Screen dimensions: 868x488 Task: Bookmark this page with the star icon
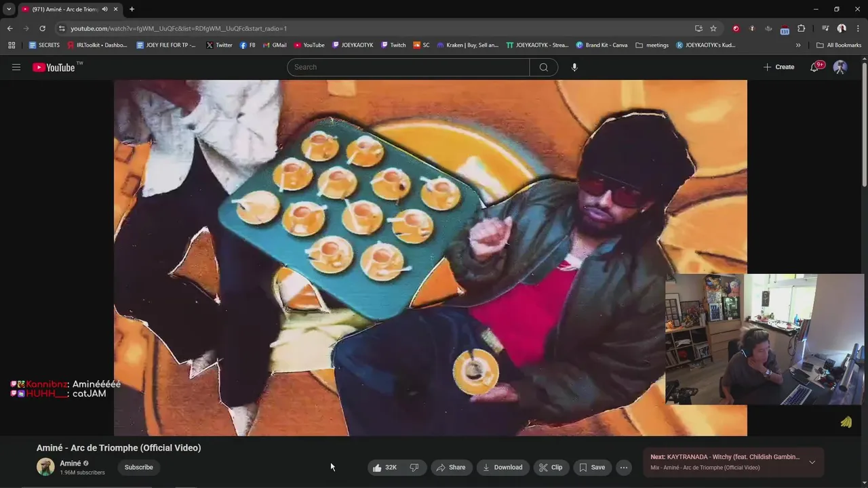click(713, 28)
